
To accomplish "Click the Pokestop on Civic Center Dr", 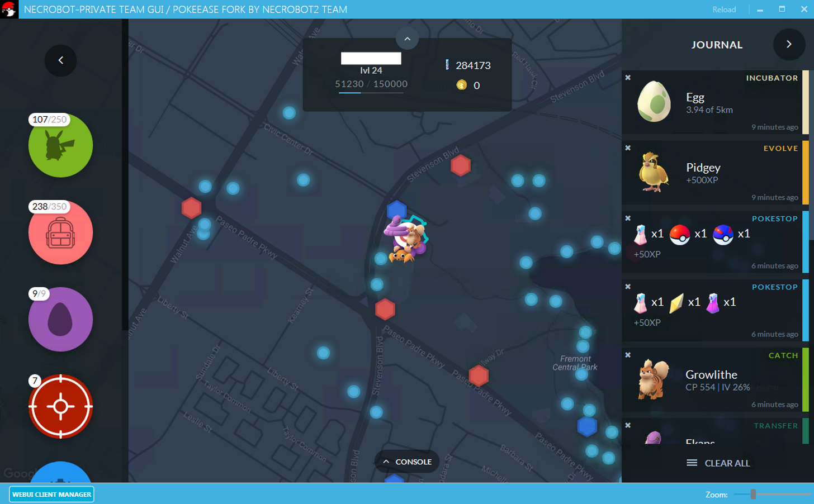I will click(x=289, y=113).
